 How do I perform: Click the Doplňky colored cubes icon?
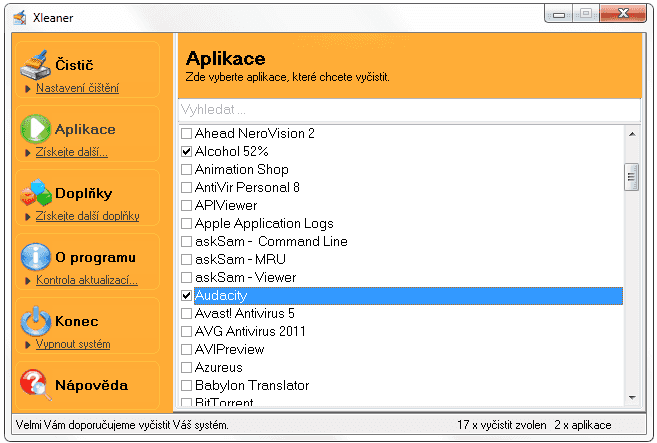pyautogui.click(x=36, y=192)
